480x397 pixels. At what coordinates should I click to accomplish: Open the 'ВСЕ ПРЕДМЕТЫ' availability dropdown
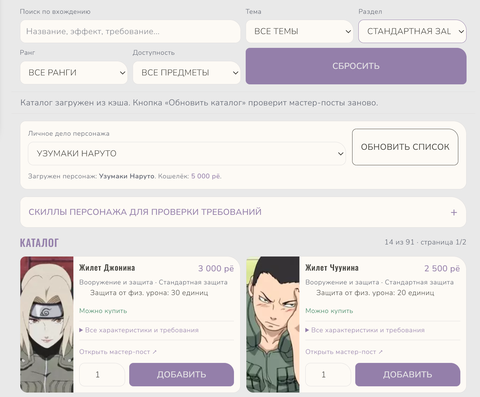(x=186, y=72)
